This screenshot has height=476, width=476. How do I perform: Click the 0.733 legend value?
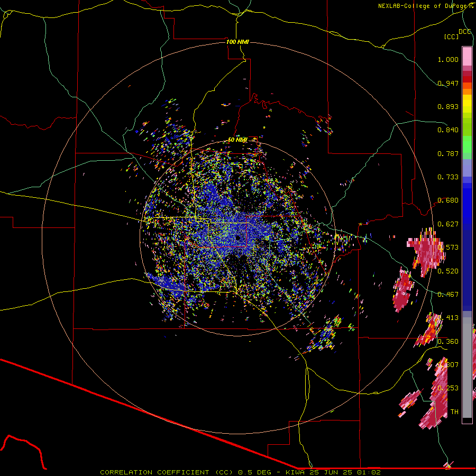point(448,177)
